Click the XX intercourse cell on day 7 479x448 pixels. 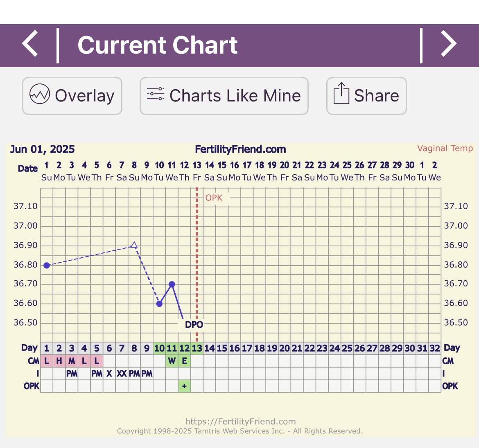click(x=122, y=373)
